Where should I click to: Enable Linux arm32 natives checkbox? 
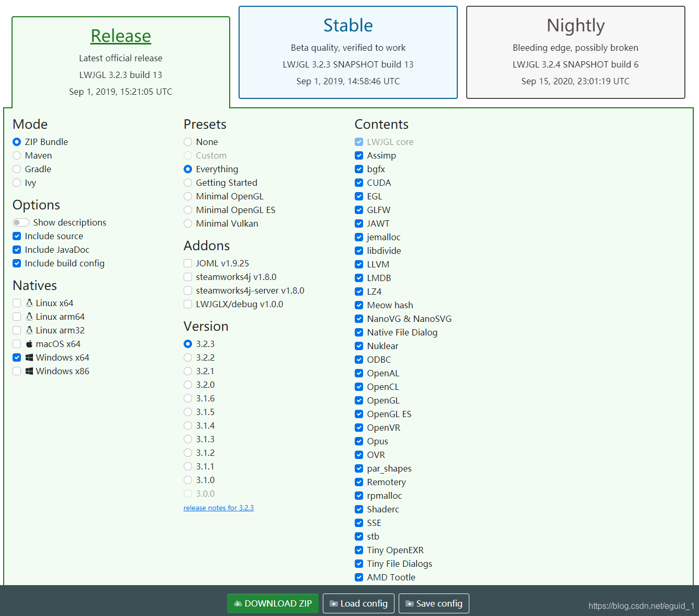click(x=17, y=330)
